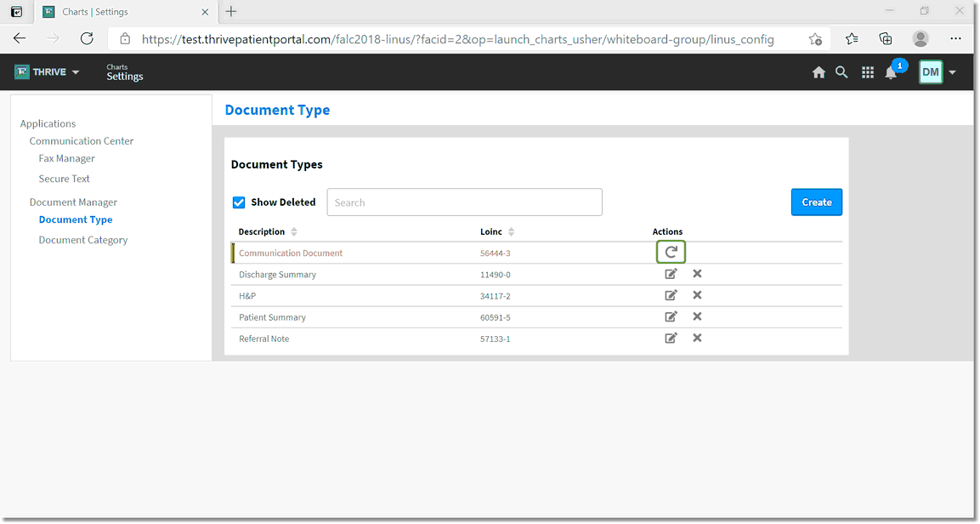
Task: Select Loinc code 11490-0
Action: click(x=495, y=275)
